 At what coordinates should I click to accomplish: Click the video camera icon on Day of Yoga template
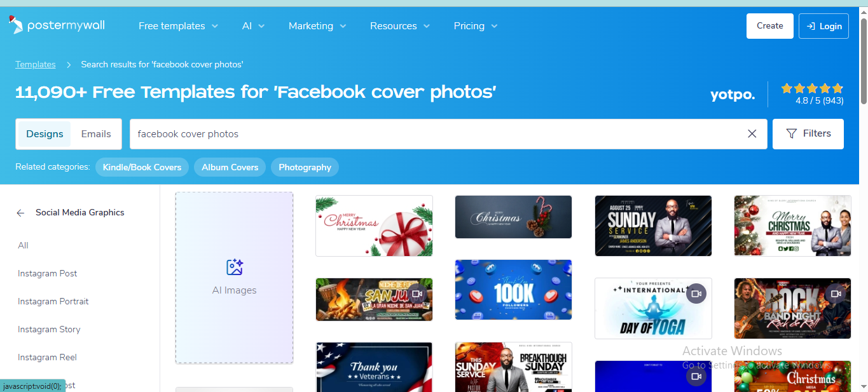coord(696,294)
